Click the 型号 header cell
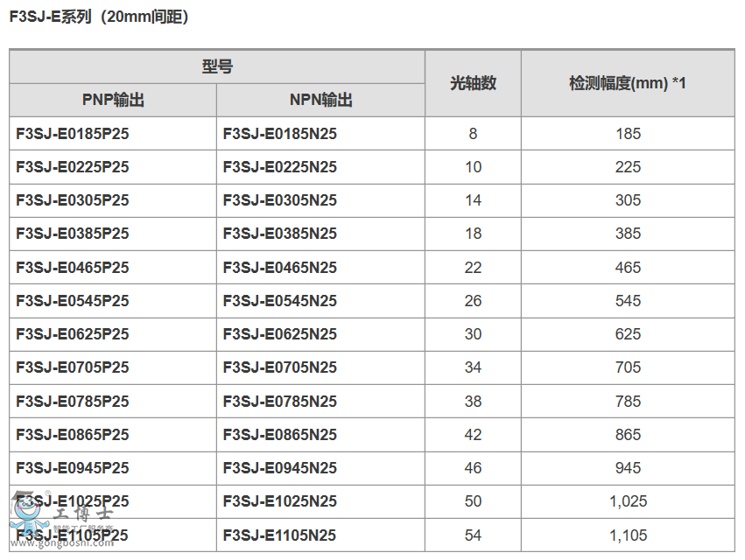 217,67
